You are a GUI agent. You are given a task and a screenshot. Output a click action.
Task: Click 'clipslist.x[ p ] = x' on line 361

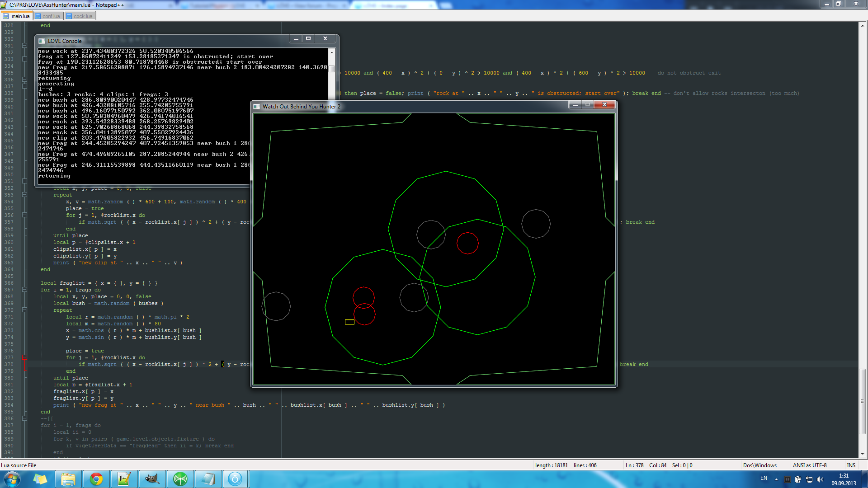[x=85, y=249]
